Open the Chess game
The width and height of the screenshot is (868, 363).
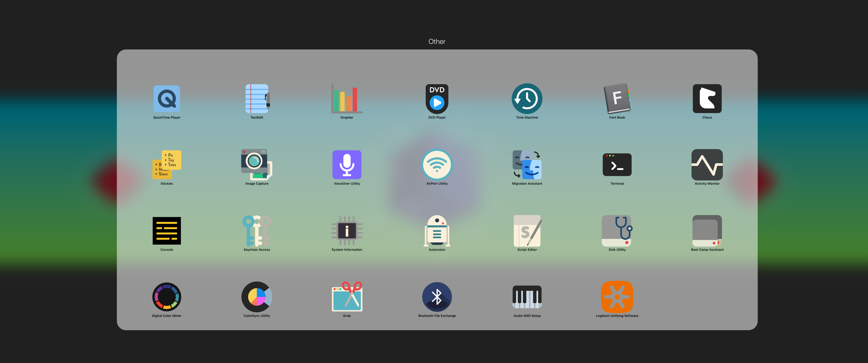(x=707, y=99)
